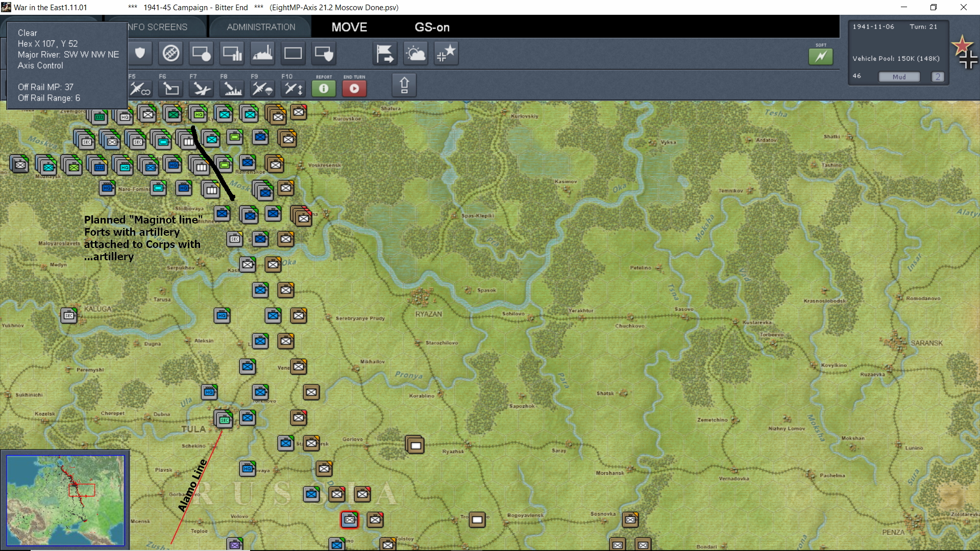Select F6 bomb unit mode
This screenshot has height=551, width=980.
[x=171, y=88]
